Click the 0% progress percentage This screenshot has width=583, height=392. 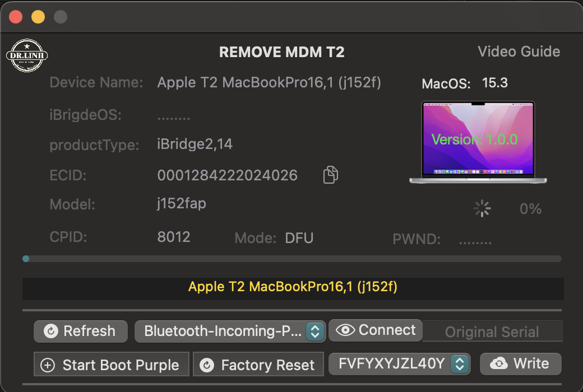click(x=530, y=209)
